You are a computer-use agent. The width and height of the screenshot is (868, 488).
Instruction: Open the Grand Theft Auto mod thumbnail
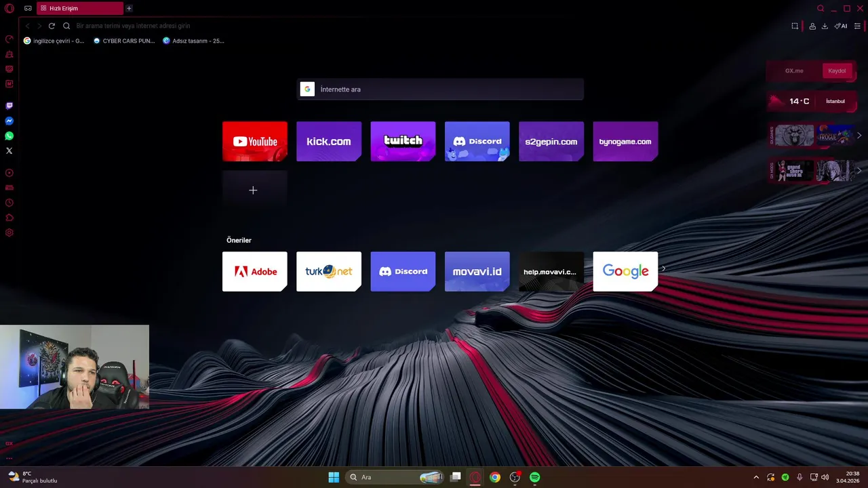coord(794,171)
